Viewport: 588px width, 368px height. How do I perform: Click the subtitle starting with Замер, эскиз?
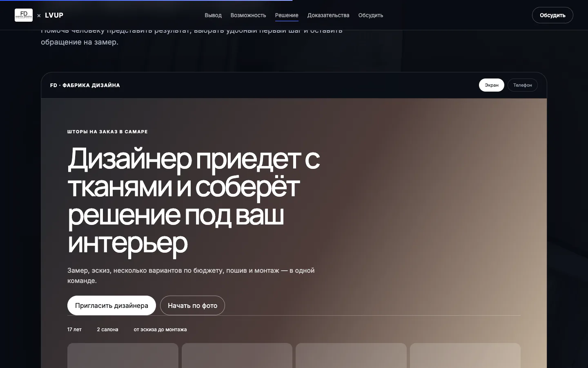[191, 276]
